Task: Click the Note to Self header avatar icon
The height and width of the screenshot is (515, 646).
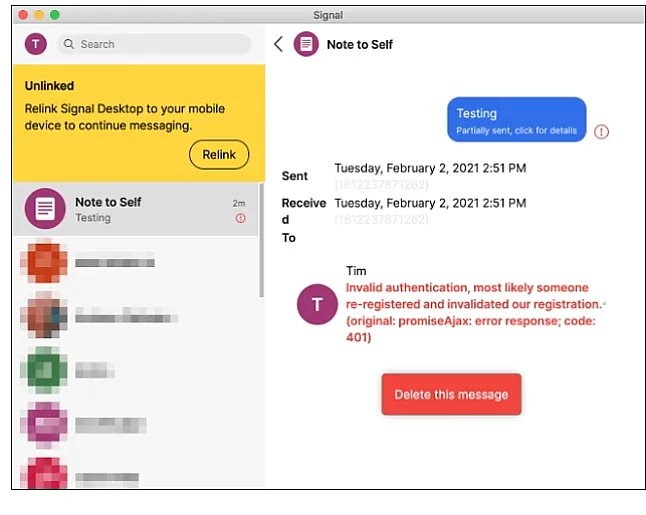Action: [306, 44]
